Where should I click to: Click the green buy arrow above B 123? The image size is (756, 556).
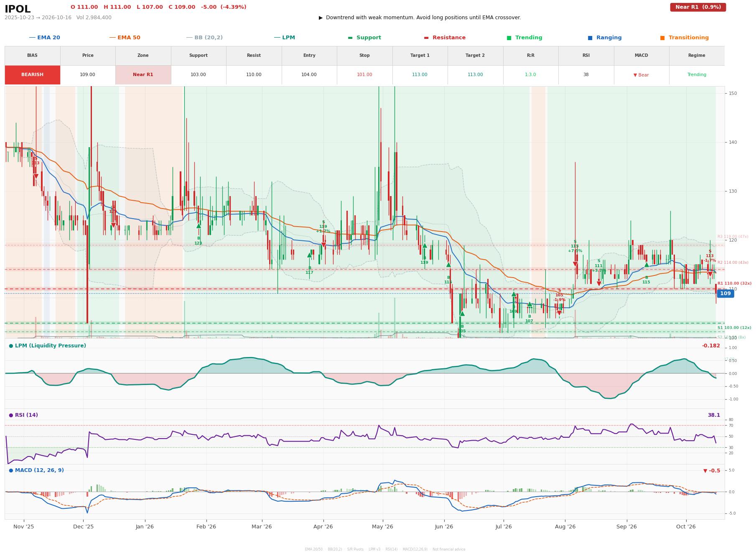click(x=199, y=226)
